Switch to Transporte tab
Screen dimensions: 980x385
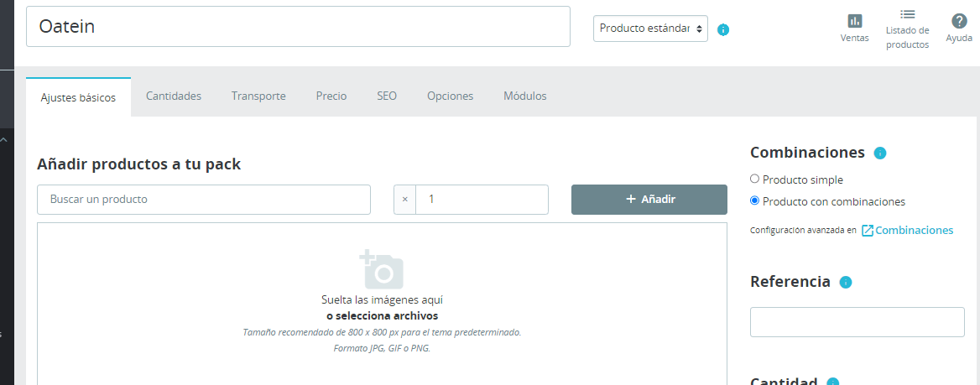(x=258, y=96)
